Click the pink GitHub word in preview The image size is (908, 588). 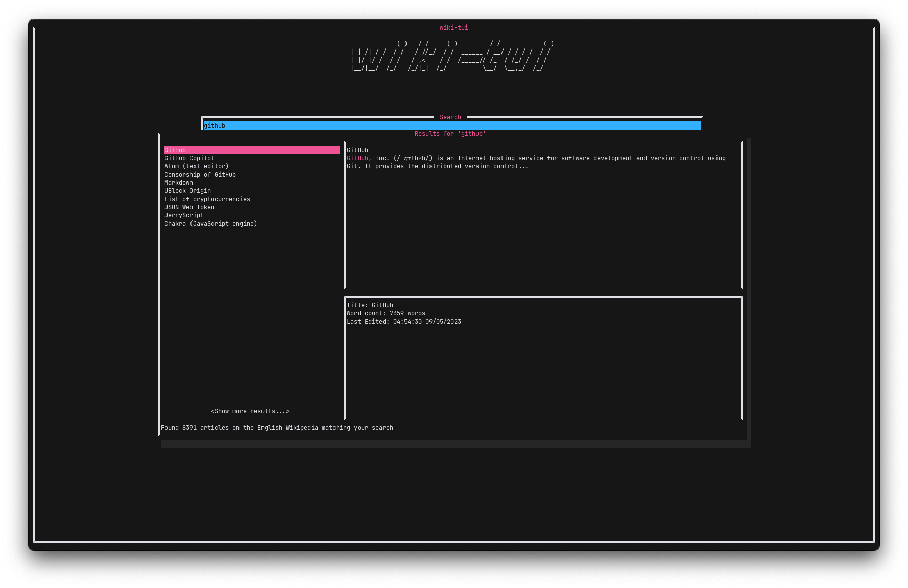point(357,158)
